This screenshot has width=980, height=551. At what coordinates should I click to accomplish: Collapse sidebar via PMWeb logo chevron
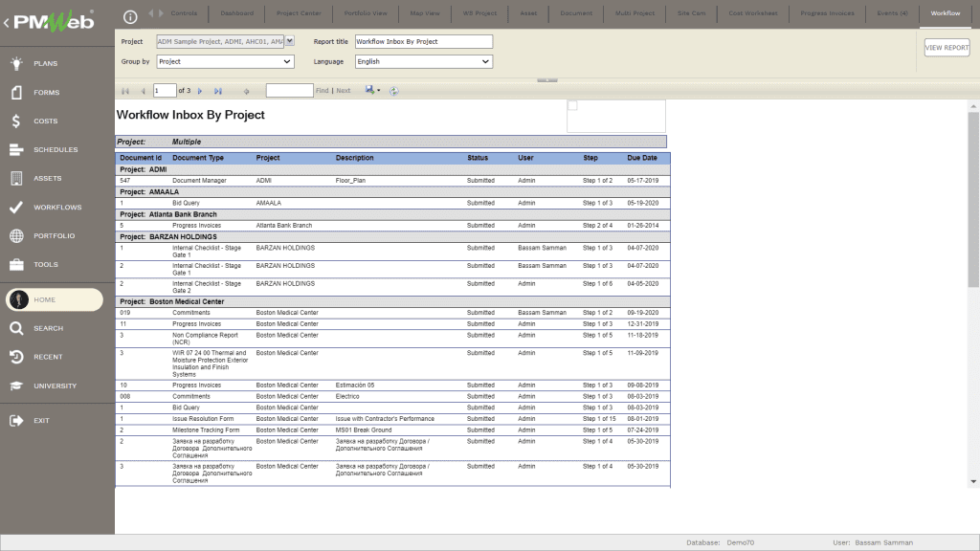click(x=7, y=23)
